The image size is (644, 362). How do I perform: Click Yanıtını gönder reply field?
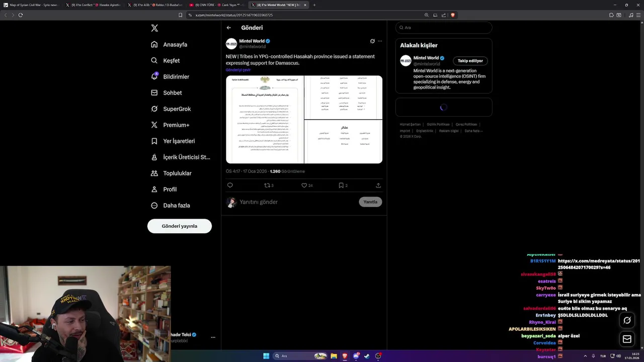click(297, 202)
